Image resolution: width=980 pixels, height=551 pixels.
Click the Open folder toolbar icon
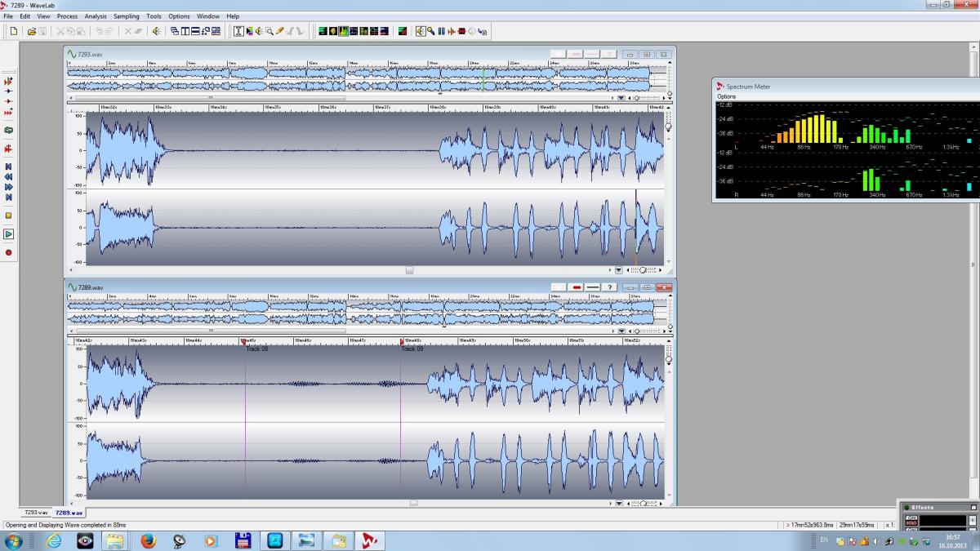[32, 31]
